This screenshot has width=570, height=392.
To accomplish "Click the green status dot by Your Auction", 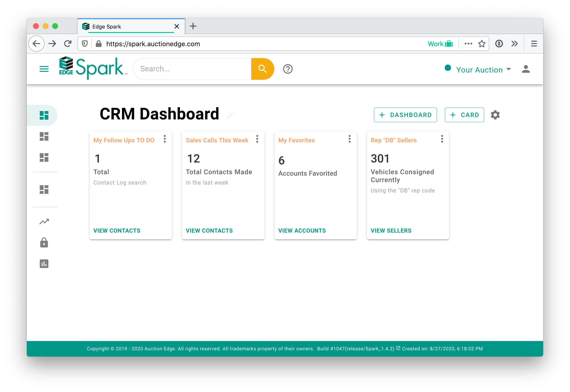I will tap(448, 68).
